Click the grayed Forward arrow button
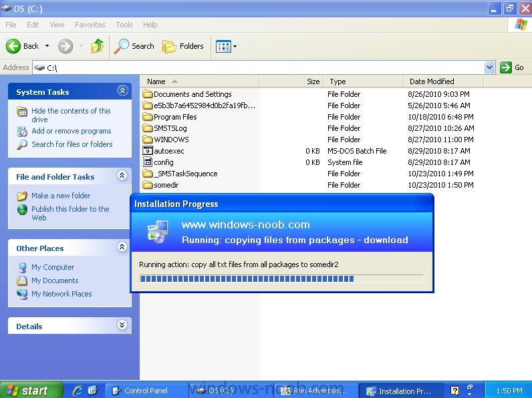 [x=65, y=46]
